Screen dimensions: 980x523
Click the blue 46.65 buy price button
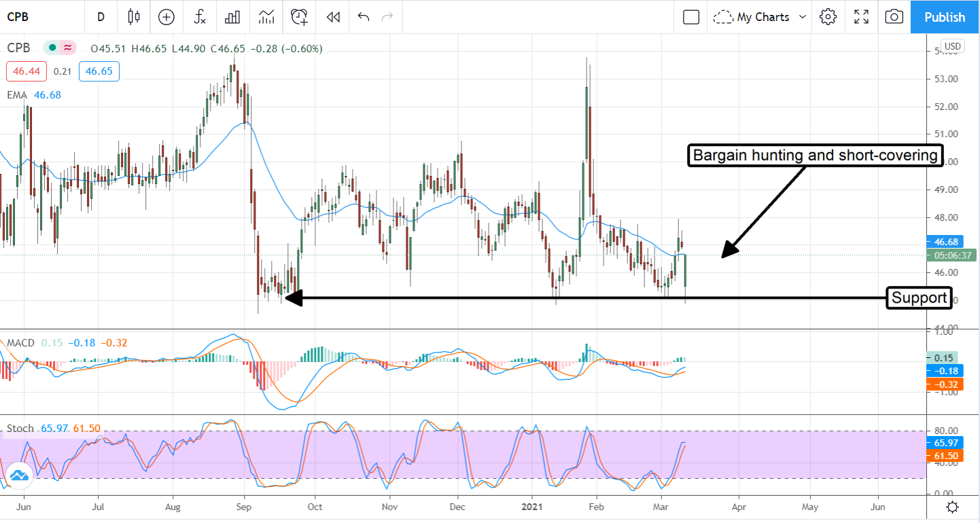click(99, 71)
